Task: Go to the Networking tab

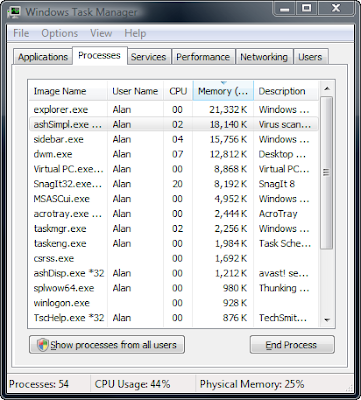Action: click(264, 57)
